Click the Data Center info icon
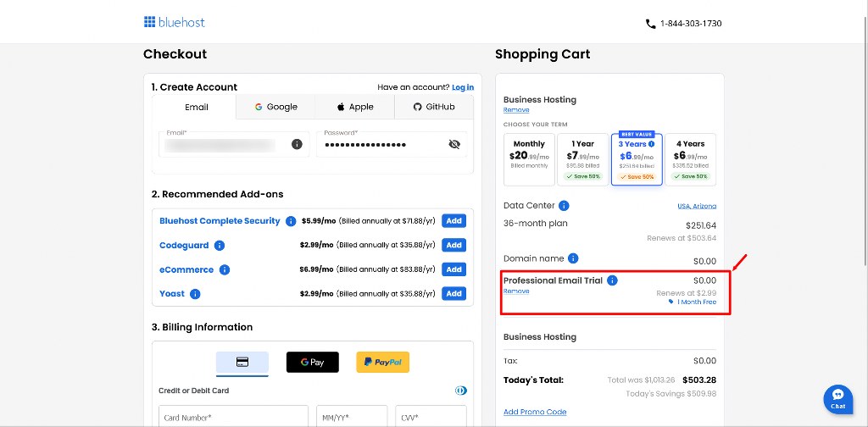Screen dimensions: 868x427 (x=564, y=206)
